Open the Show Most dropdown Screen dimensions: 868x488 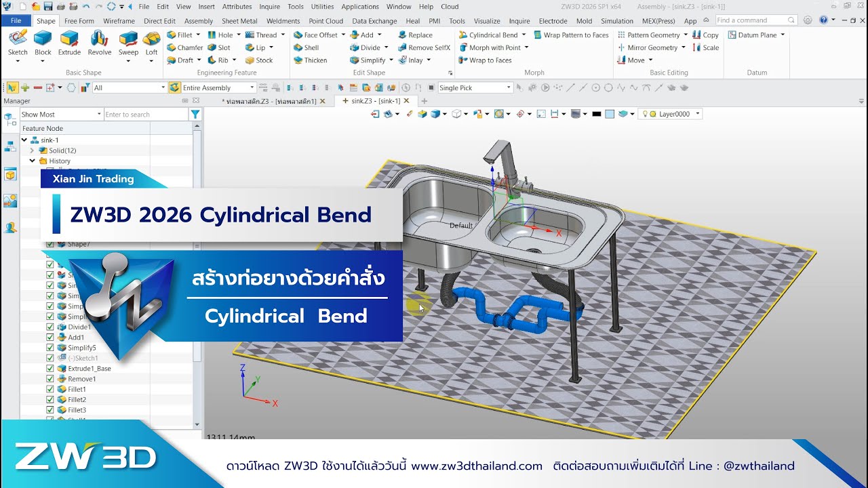coord(61,115)
